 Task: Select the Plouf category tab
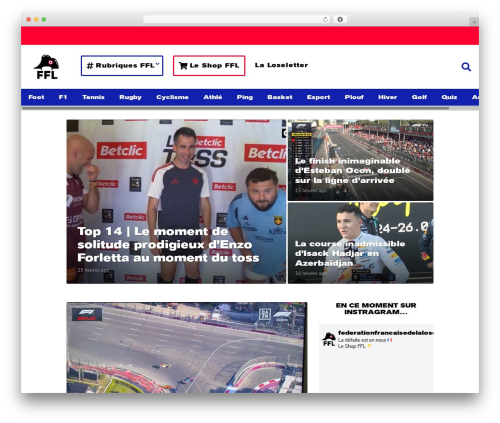coord(354,97)
